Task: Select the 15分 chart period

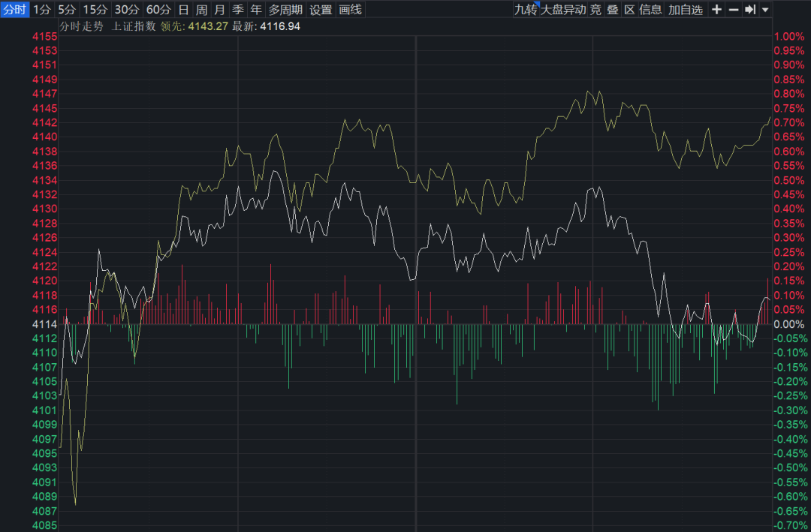Action: point(95,10)
